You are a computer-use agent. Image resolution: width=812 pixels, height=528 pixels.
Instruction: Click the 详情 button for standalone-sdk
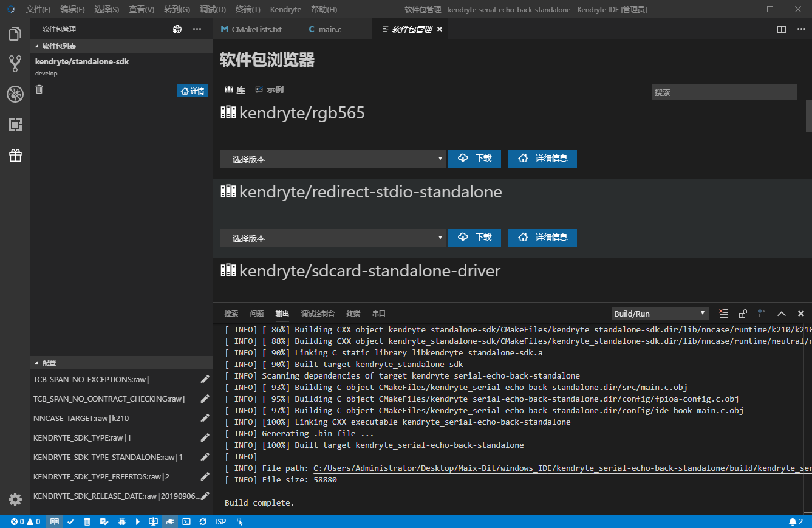(193, 91)
